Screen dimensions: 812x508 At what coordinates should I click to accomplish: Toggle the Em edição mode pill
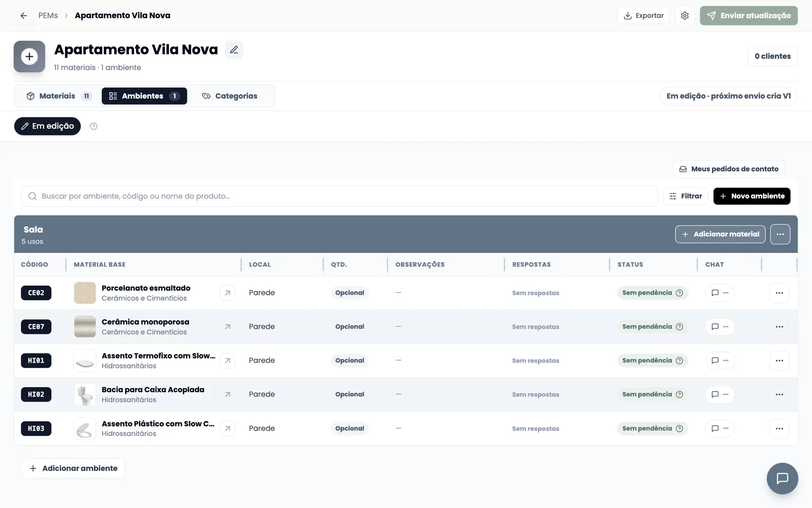coord(47,126)
